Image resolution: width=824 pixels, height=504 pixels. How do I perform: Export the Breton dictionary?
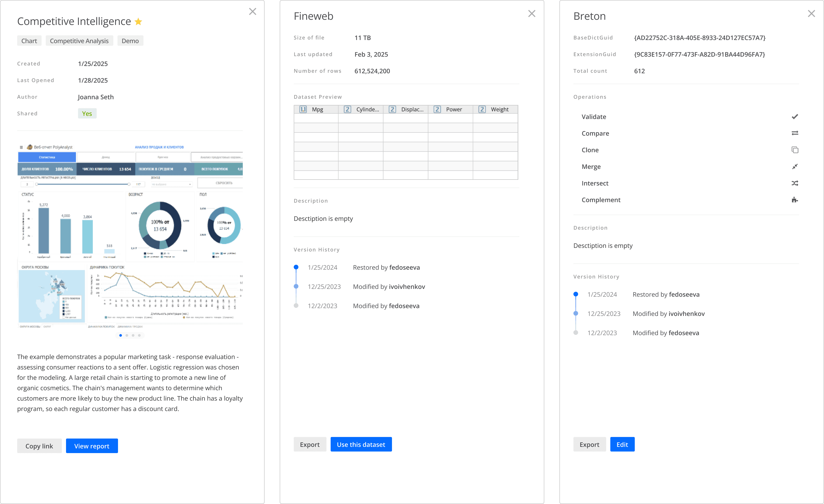589,444
